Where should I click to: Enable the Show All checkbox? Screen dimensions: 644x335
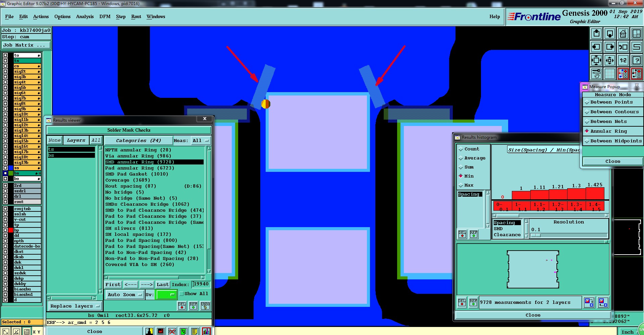tap(181, 294)
